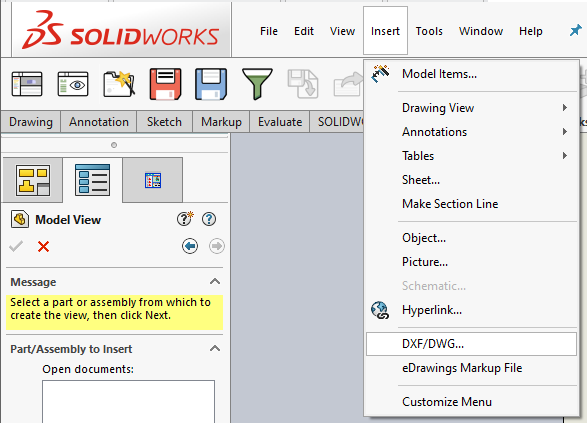Image resolution: width=587 pixels, height=423 pixels.
Task: Open the blue help question mark icon
Action: (x=209, y=219)
